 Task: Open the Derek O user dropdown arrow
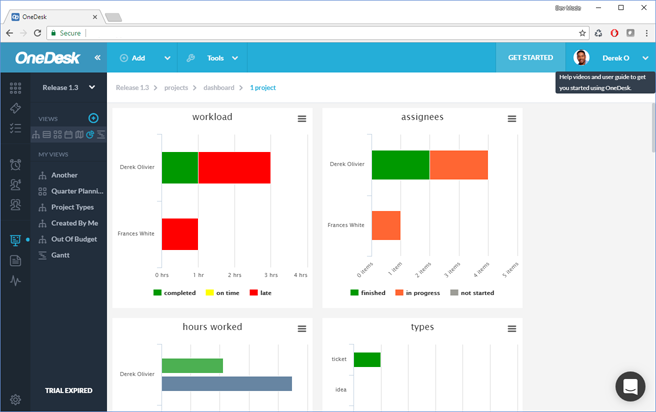click(x=646, y=58)
